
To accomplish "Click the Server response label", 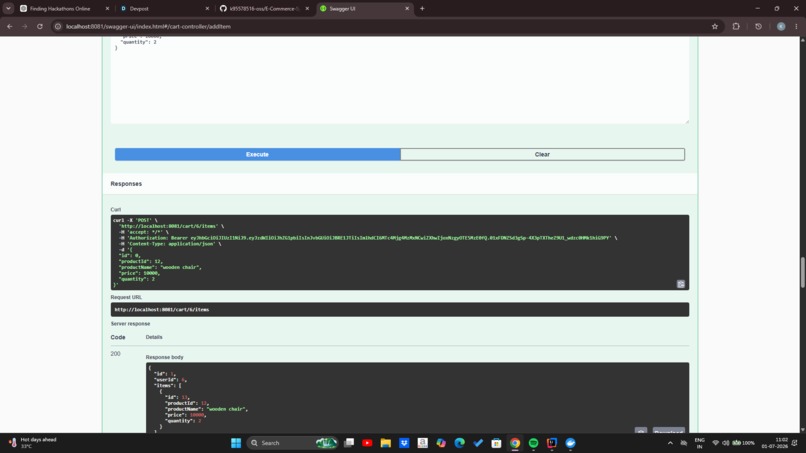I will (x=131, y=323).
